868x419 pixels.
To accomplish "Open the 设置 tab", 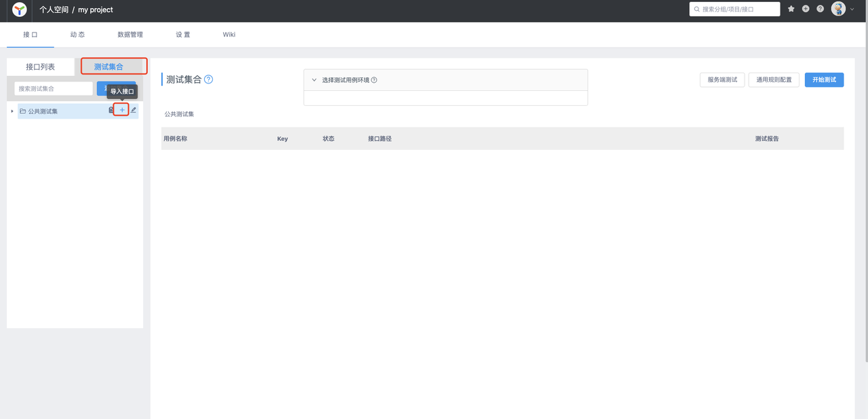I will click(x=183, y=35).
